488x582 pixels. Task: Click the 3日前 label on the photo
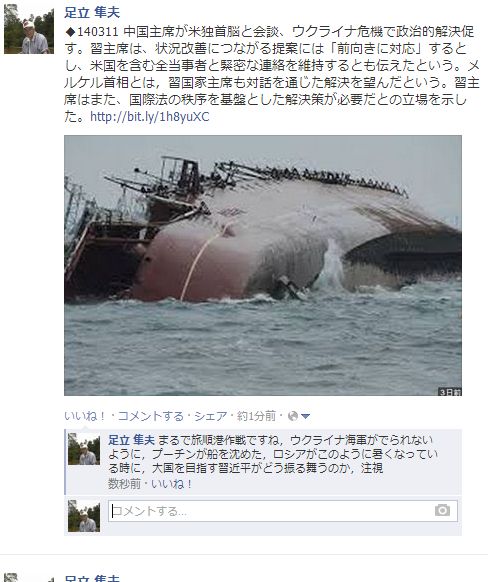[450, 392]
